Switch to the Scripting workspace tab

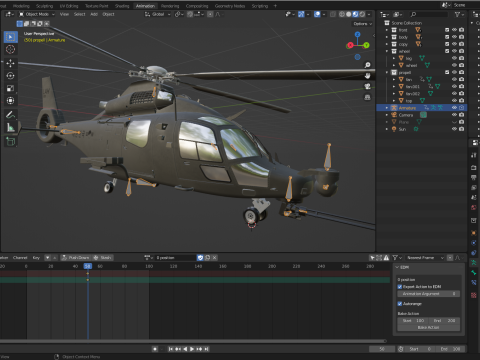pos(260,6)
